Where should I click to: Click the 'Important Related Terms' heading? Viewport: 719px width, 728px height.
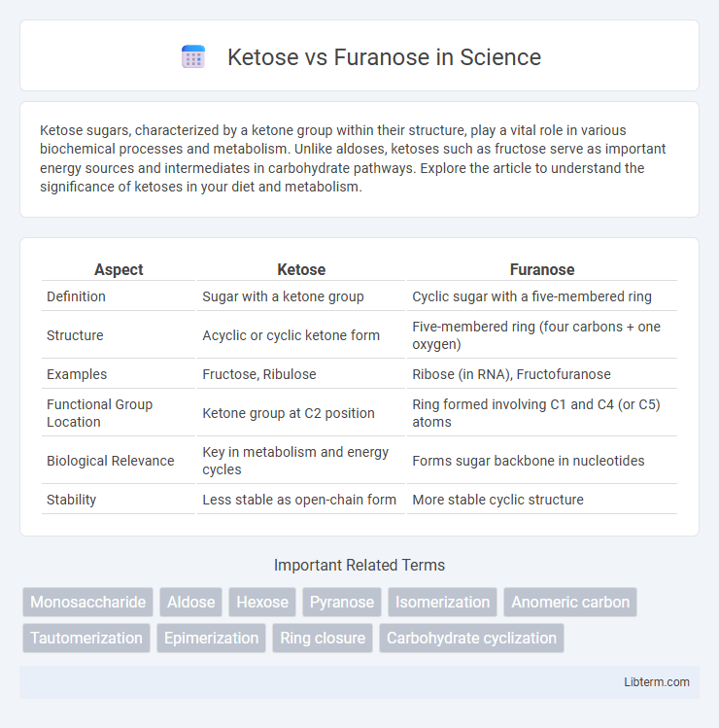click(359, 565)
